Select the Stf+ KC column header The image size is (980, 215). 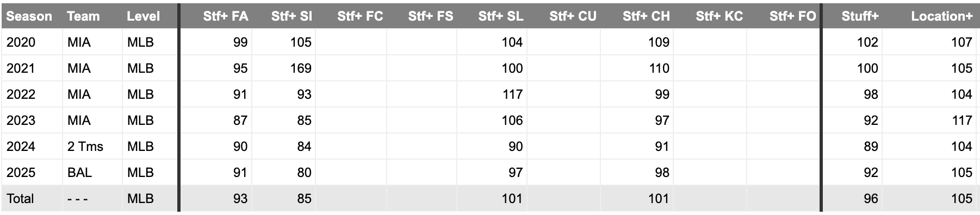[719, 16]
